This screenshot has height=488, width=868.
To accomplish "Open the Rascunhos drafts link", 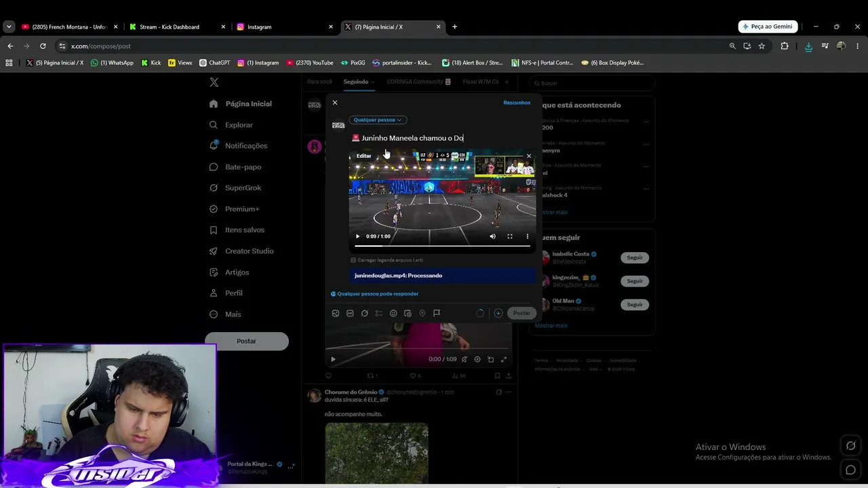I will point(517,102).
